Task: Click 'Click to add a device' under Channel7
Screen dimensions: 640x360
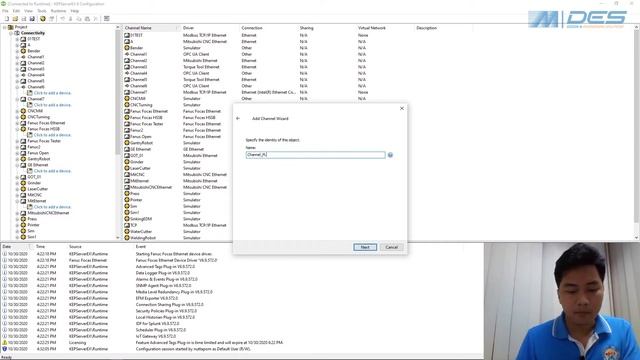Action: 53,105
